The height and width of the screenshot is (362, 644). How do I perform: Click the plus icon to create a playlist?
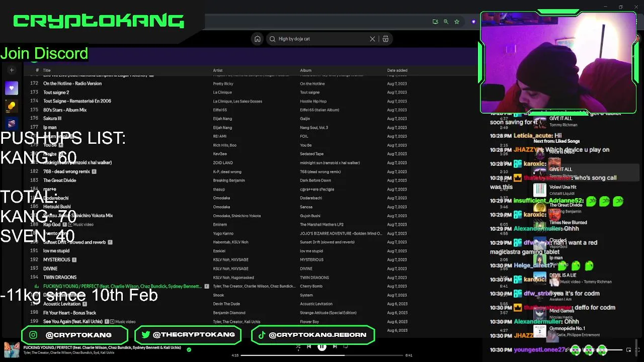click(x=12, y=70)
